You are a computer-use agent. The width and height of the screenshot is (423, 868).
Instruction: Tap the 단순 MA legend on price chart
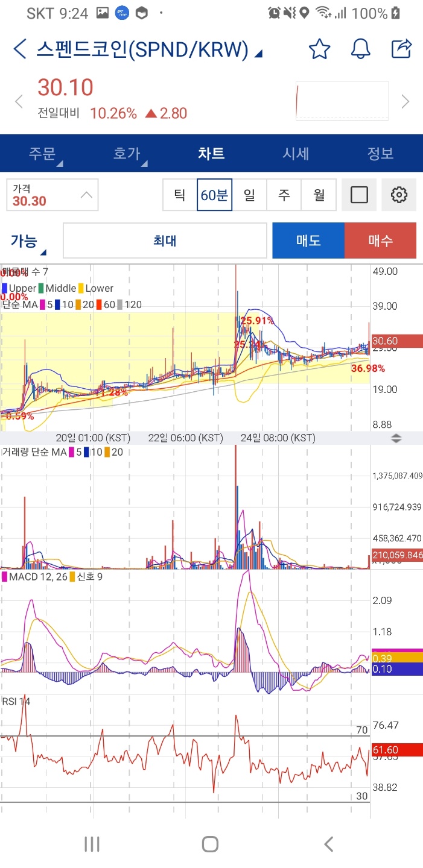coord(72,304)
